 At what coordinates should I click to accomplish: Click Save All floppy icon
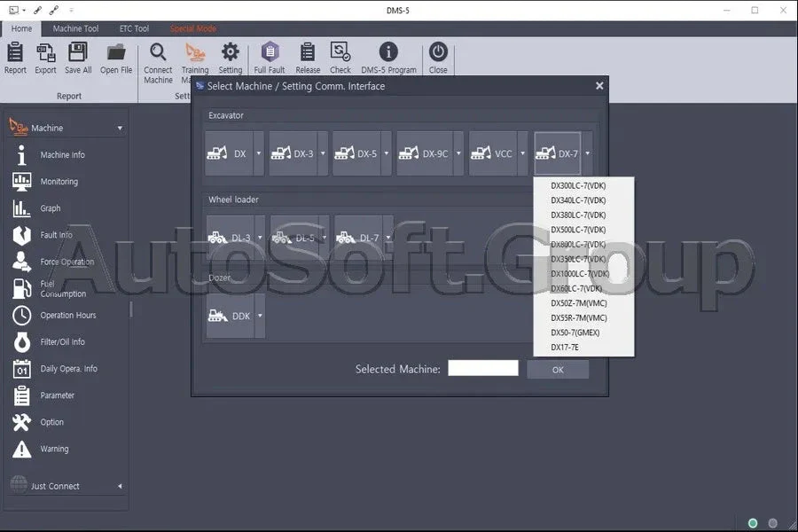pos(78,52)
